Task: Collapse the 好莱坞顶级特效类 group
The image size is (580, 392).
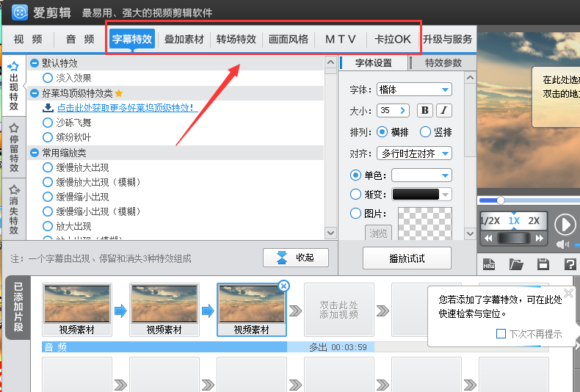Action: point(35,93)
